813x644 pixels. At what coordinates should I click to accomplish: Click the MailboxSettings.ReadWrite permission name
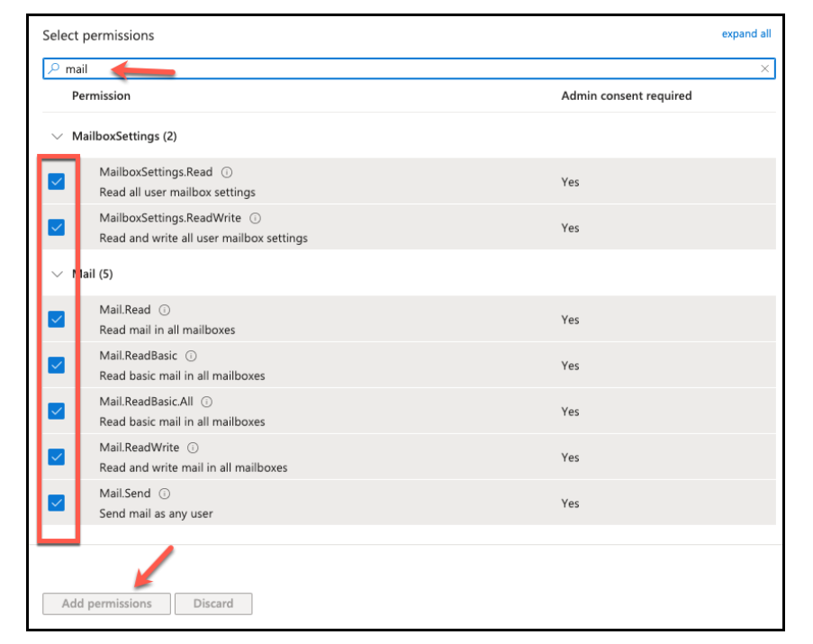pyautogui.click(x=170, y=218)
